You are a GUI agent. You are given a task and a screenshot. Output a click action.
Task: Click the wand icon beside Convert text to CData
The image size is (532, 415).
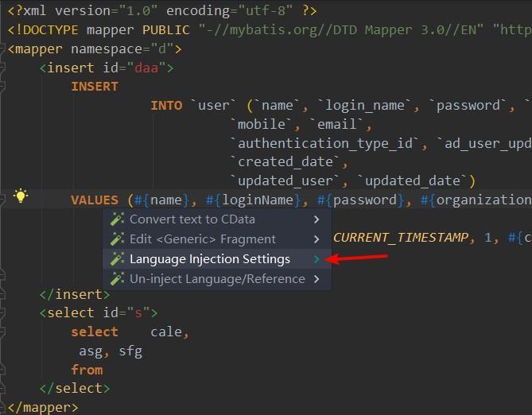pyautogui.click(x=117, y=219)
